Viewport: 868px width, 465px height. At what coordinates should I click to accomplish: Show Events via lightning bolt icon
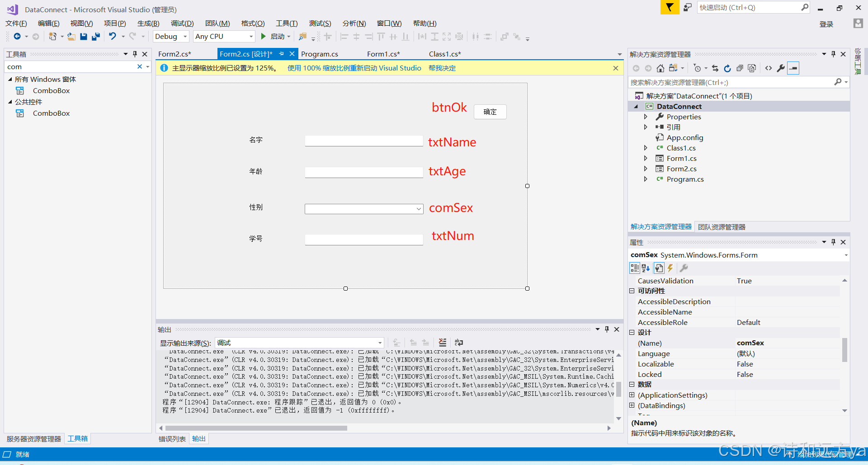click(670, 268)
